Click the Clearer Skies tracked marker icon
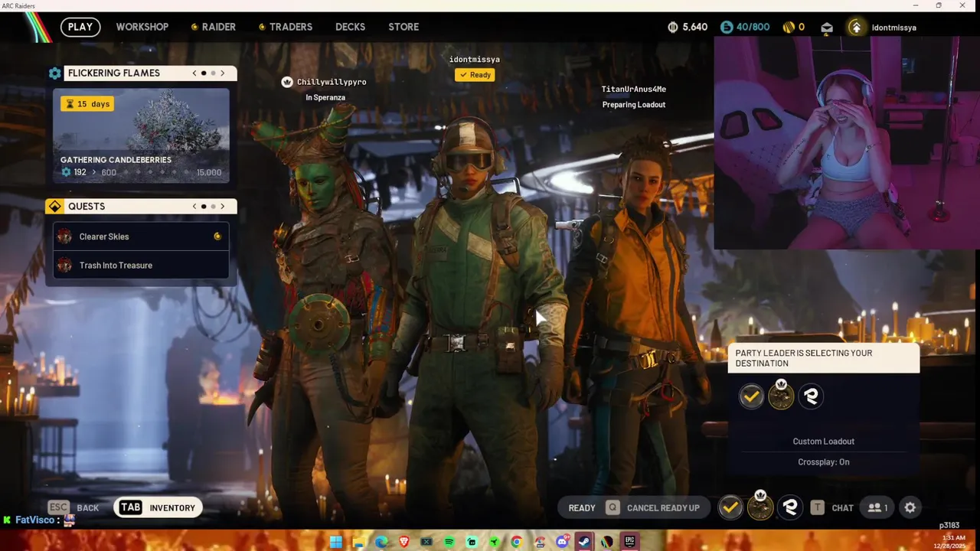The image size is (980, 551). (x=217, y=236)
